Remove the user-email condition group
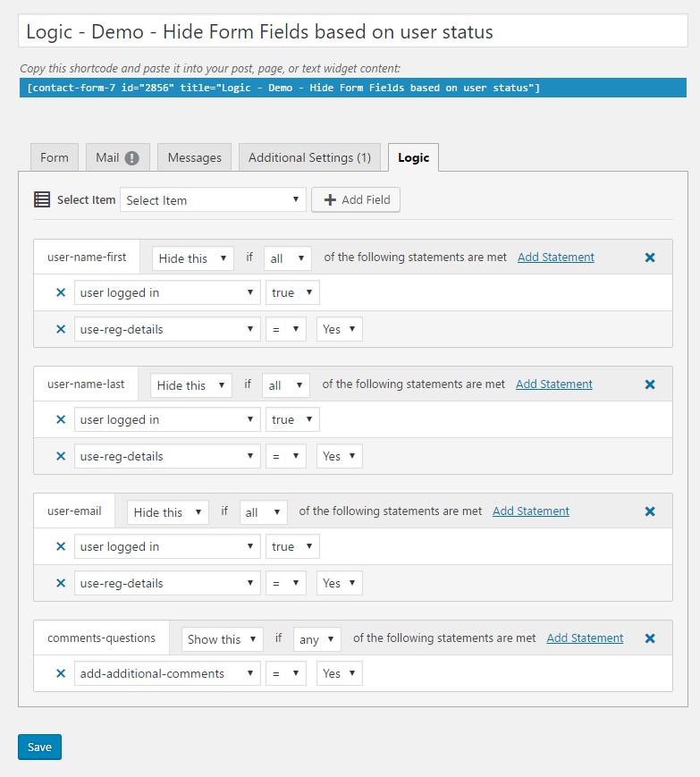 click(x=650, y=511)
